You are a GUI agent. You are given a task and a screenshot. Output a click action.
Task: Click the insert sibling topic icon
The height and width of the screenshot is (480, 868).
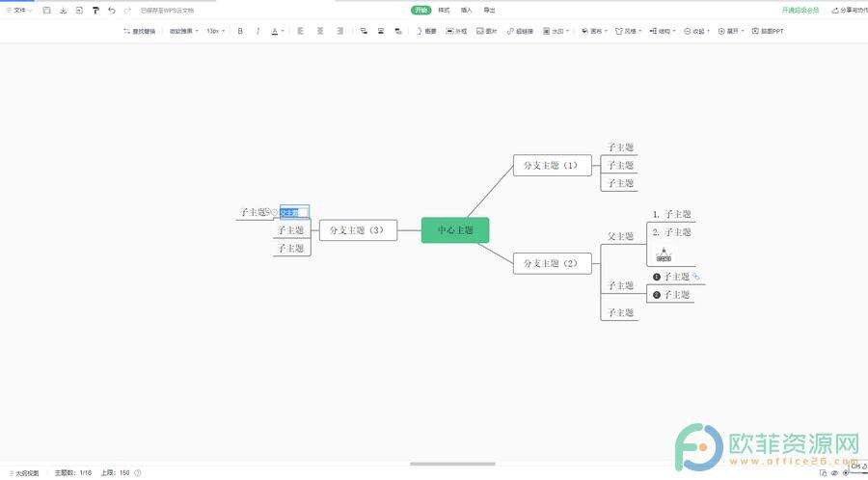(x=381, y=32)
